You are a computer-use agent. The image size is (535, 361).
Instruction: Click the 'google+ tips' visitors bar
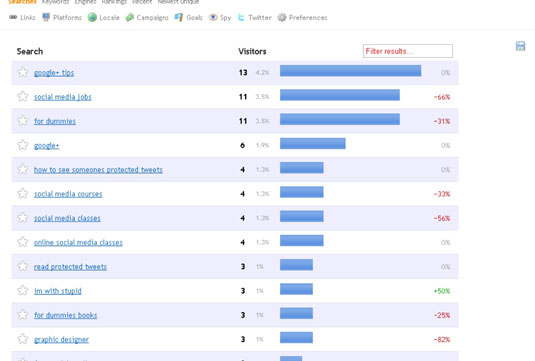click(x=350, y=71)
